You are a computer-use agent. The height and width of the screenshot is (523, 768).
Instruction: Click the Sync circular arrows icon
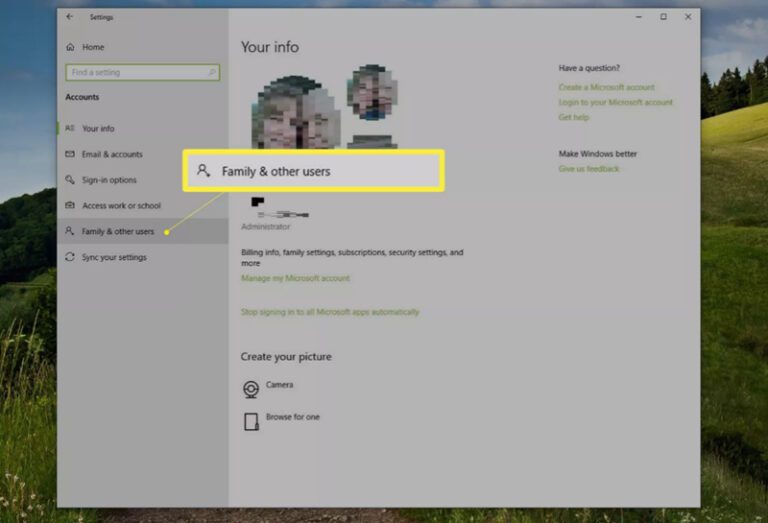(x=70, y=257)
